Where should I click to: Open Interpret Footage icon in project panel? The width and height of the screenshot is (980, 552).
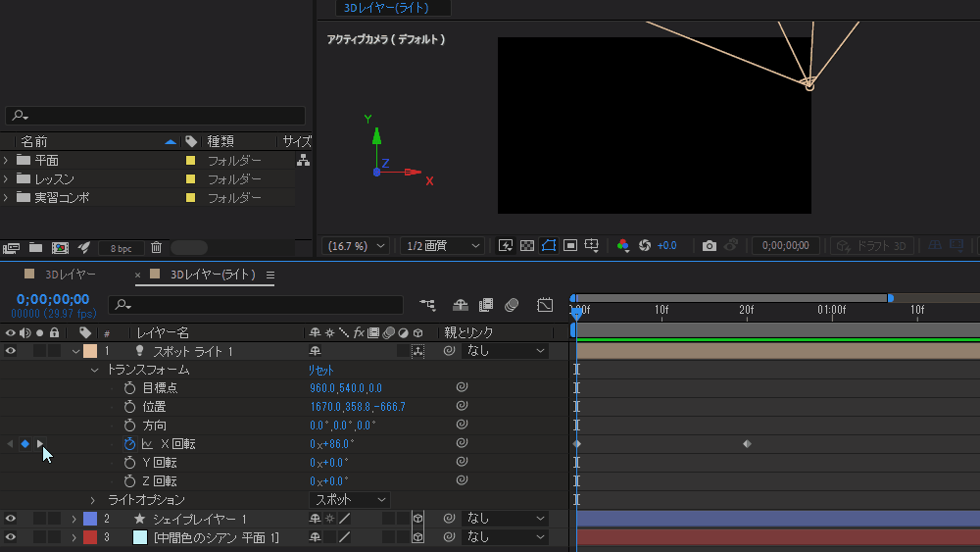tap(11, 248)
